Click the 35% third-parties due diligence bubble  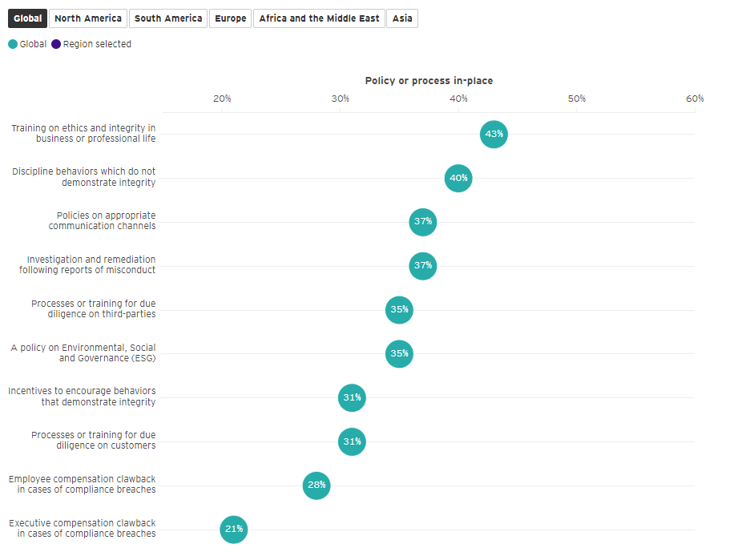(x=399, y=309)
